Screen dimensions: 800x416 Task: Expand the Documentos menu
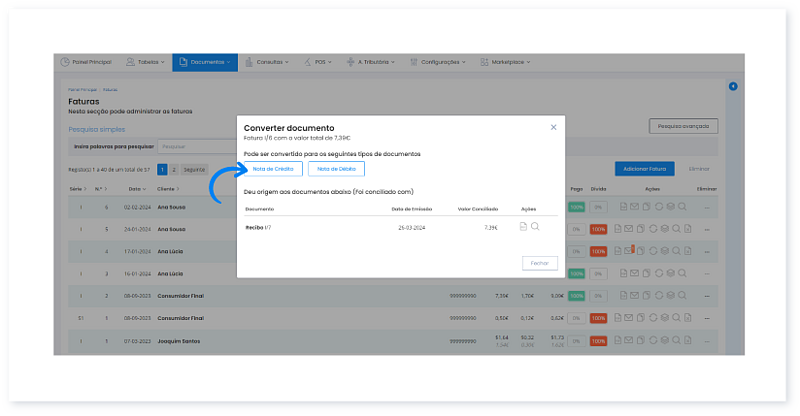(205, 62)
